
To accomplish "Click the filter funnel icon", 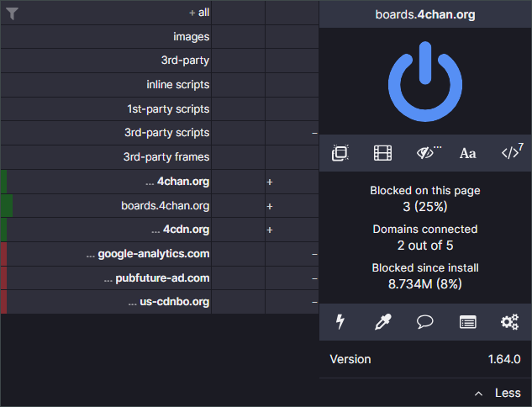I will coord(13,13).
